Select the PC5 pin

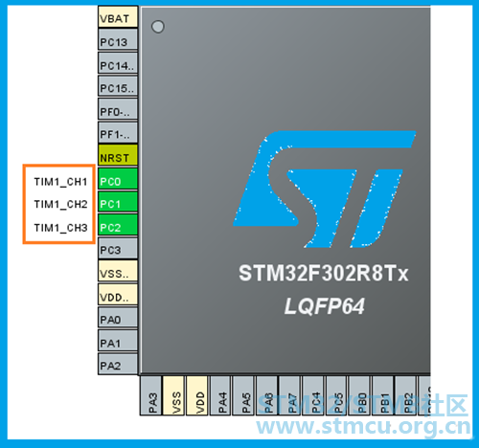coord(336,395)
